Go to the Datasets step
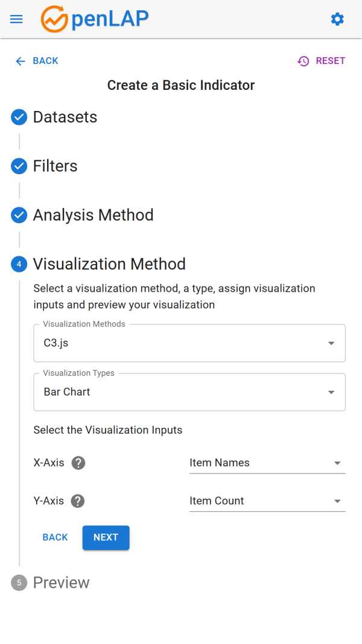This screenshot has width=362, height=644. point(65,117)
